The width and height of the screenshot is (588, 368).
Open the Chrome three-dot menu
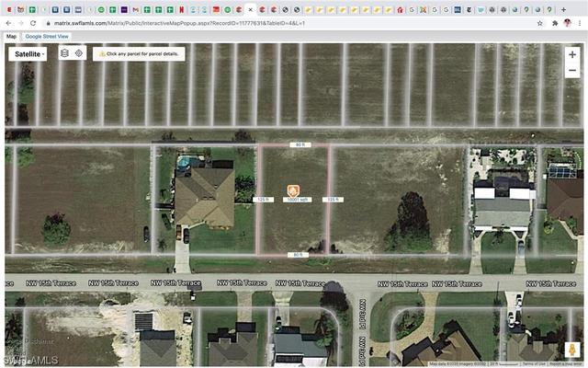click(x=581, y=22)
